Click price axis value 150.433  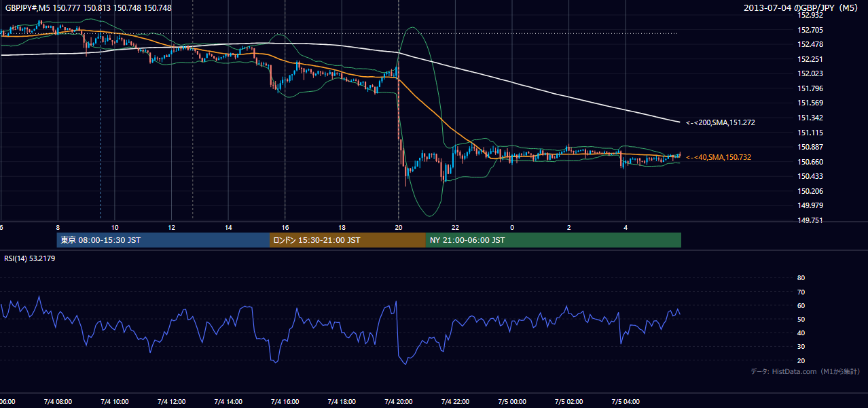pyautogui.click(x=810, y=177)
